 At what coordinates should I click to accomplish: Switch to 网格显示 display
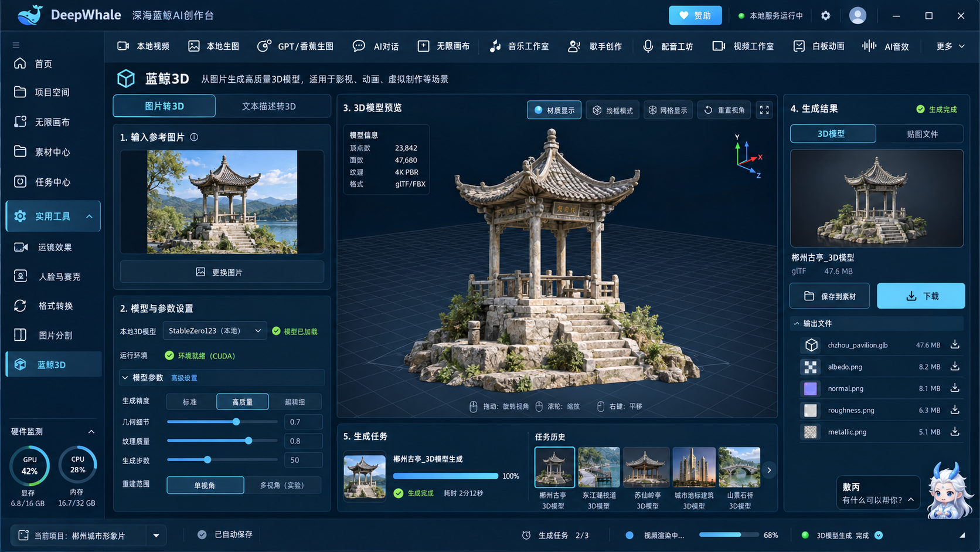(668, 110)
